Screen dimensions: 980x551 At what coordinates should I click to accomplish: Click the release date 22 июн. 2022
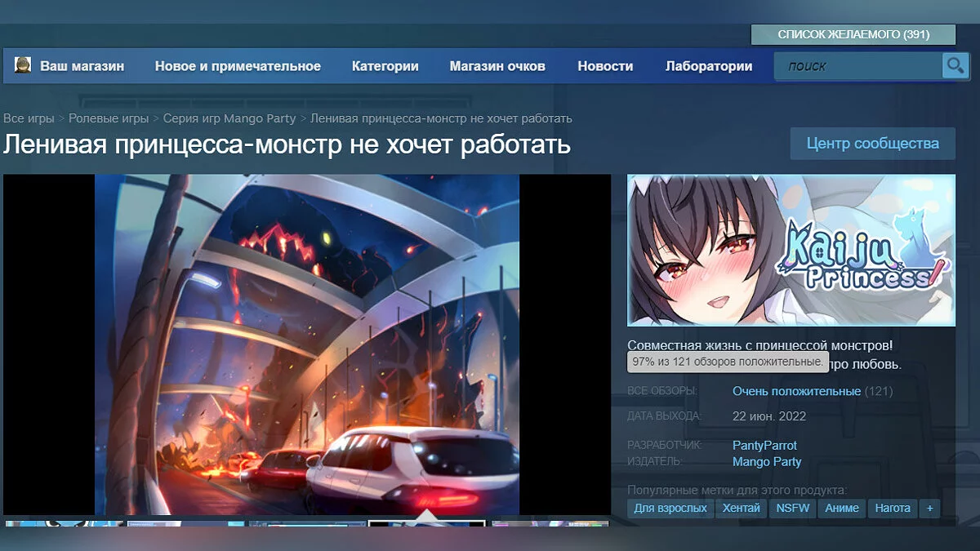[x=769, y=416]
